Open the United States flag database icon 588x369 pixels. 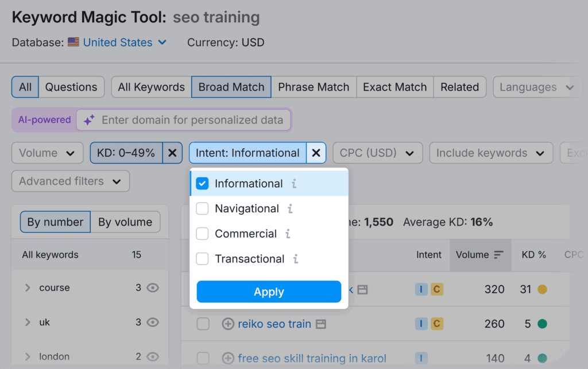[72, 42]
